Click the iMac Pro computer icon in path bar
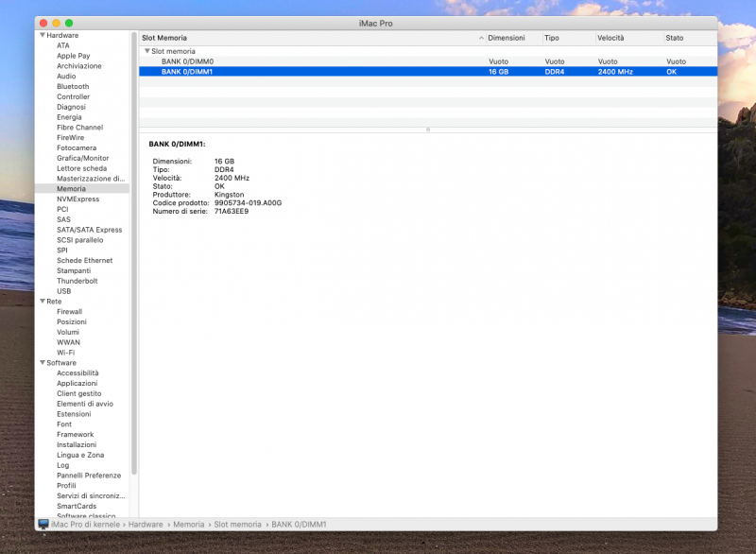This screenshot has height=554, width=756. 43,524
